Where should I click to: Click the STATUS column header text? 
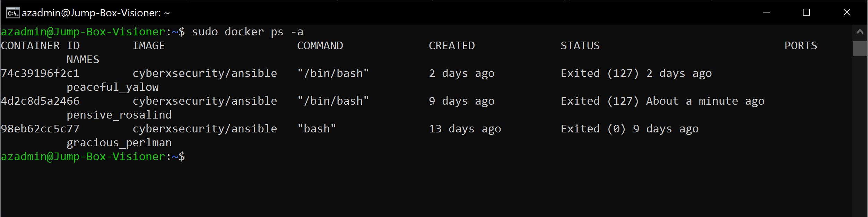(x=580, y=45)
